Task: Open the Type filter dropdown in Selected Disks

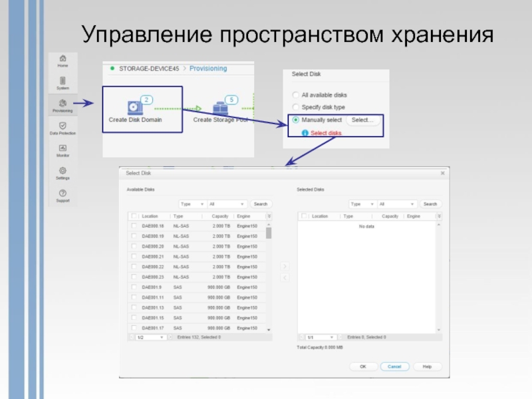Action: pyautogui.click(x=362, y=204)
